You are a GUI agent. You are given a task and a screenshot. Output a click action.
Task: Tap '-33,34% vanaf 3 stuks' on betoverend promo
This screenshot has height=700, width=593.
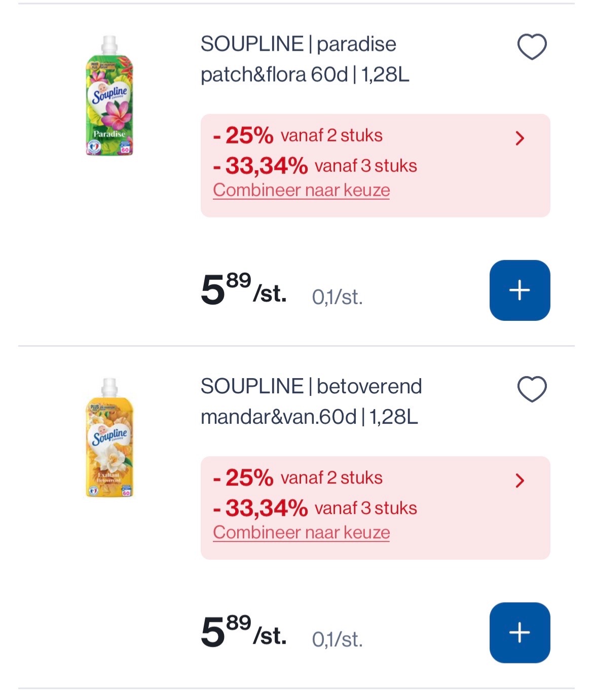[315, 508]
